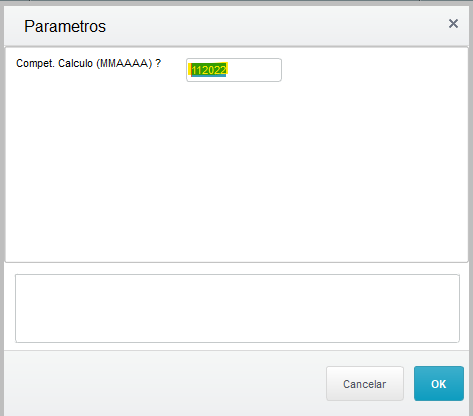473x416 pixels.
Task: Click the question mark after (MMAAAA)
Action: 158,63
